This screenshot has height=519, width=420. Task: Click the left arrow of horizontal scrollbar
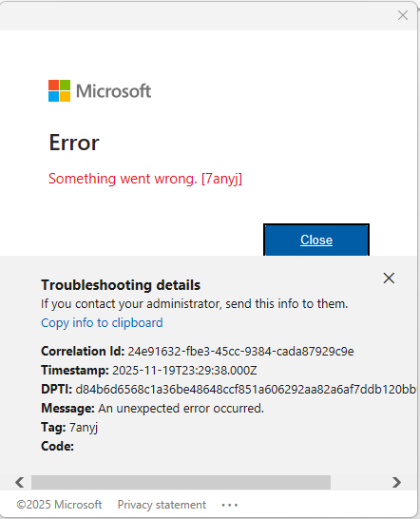tap(20, 482)
